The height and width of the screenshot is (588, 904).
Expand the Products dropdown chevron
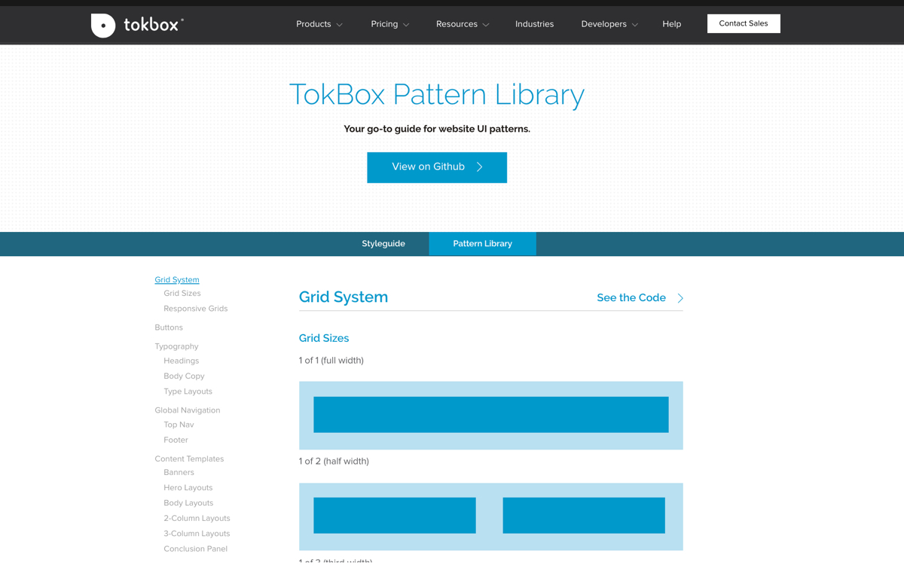[x=340, y=25]
